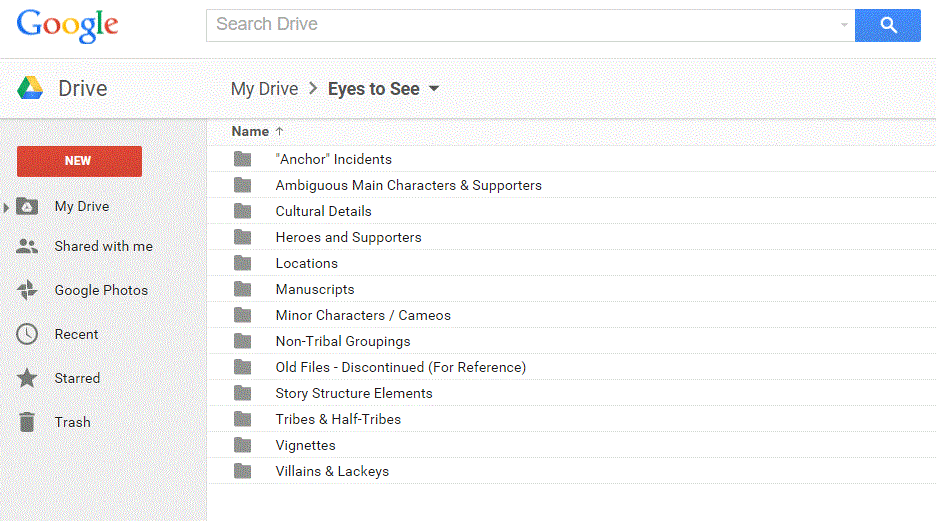This screenshot has height=526, width=936.
Task: Go to My Drive in breadcrumb
Action: click(264, 89)
